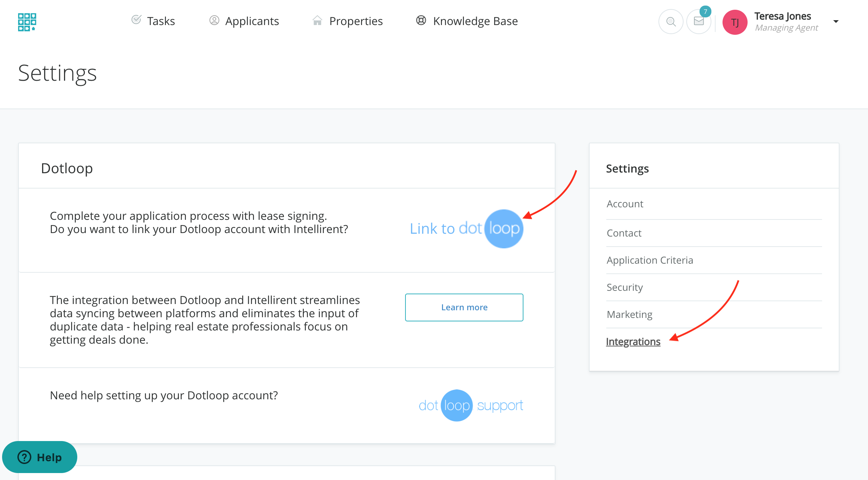Expand the Teresa Jones account dropdown arrow

[x=836, y=22]
